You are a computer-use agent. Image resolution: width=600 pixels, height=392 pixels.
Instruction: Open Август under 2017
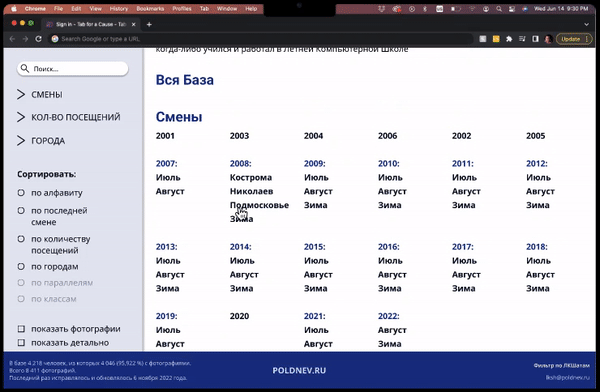point(466,274)
